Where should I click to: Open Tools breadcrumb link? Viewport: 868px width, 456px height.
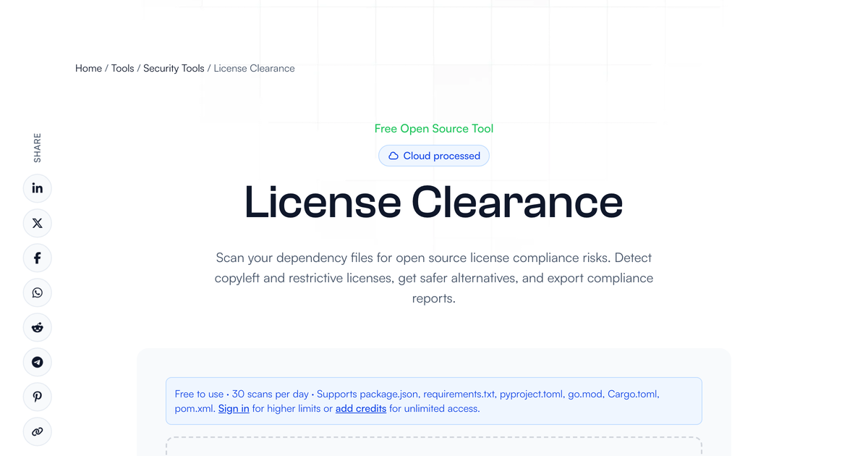point(122,68)
